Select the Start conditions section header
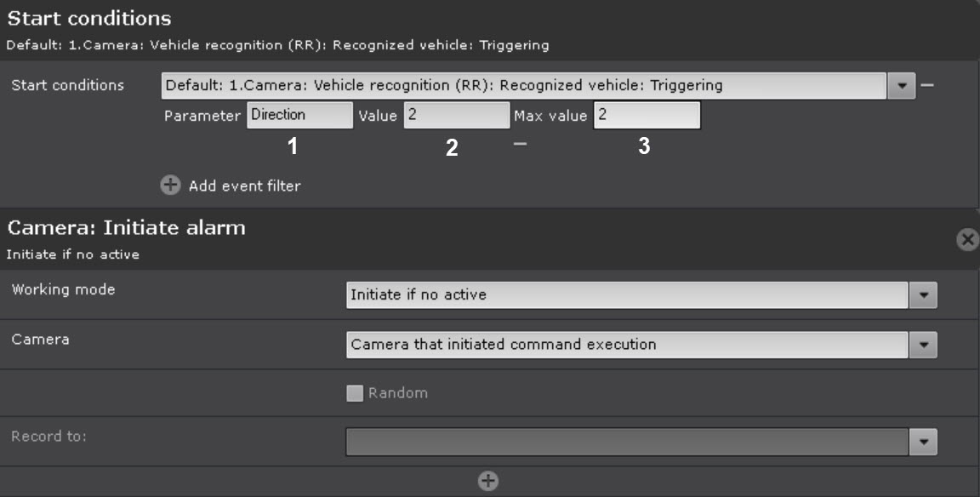Viewport: 980px width, 497px height. (89, 19)
